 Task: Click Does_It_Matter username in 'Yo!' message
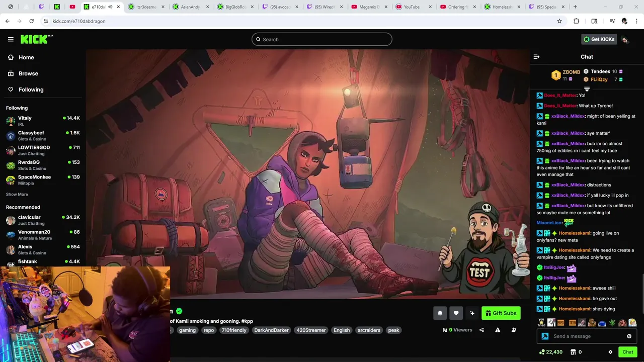(560, 96)
